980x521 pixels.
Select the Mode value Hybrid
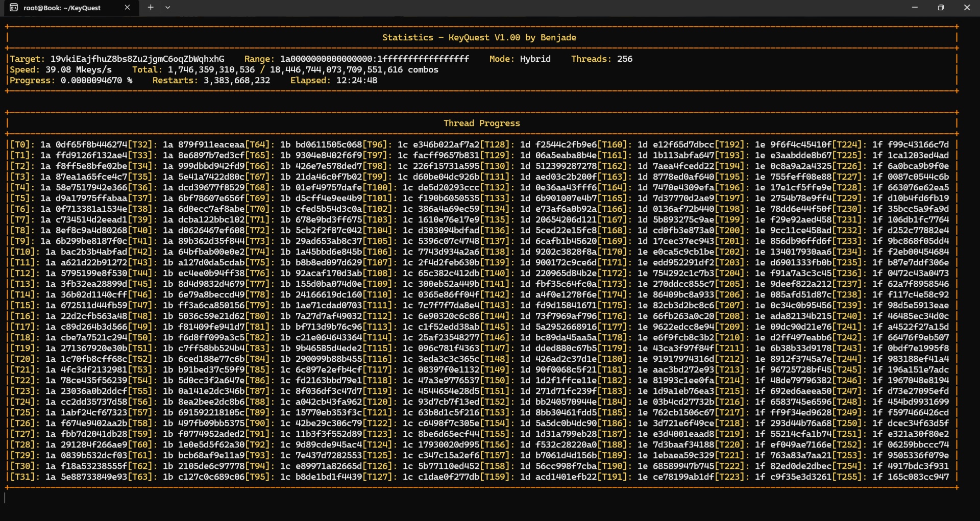(535, 59)
